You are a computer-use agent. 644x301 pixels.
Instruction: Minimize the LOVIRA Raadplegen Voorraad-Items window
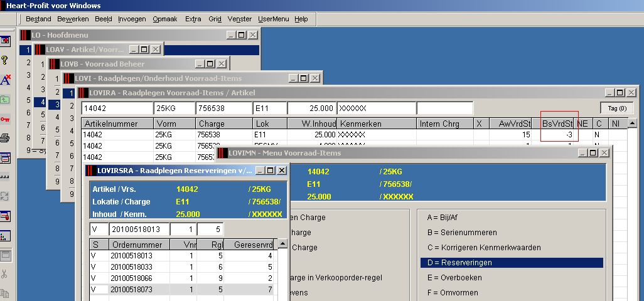point(609,93)
